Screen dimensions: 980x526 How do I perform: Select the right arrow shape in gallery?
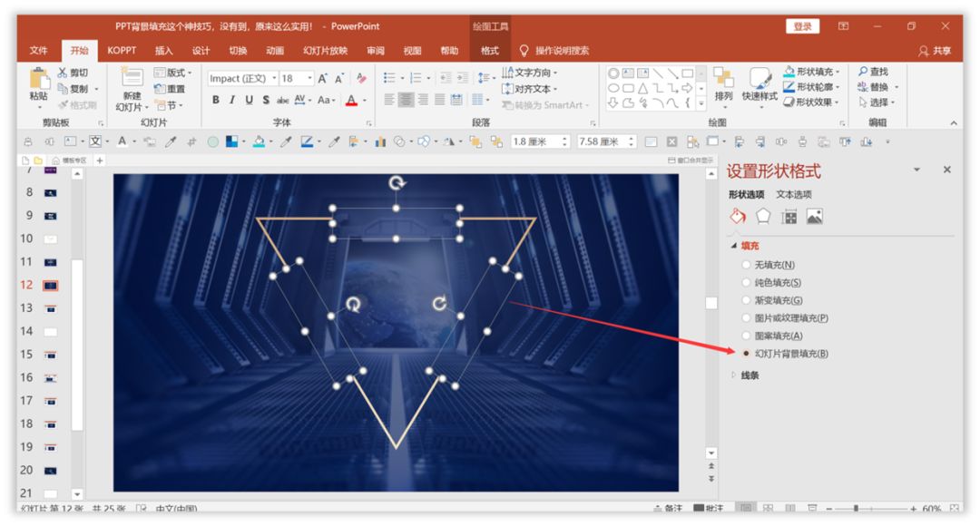coord(687,88)
